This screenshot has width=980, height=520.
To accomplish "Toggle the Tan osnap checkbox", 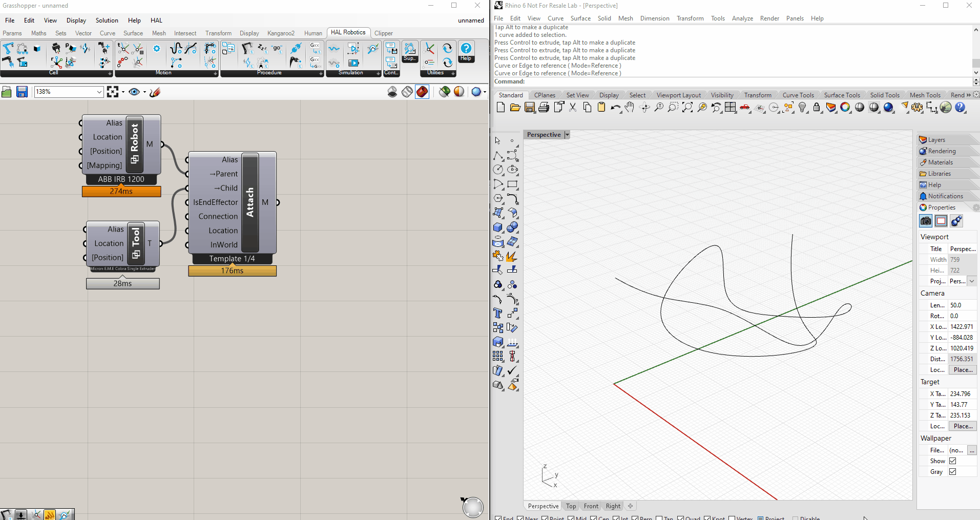I will (x=659, y=518).
